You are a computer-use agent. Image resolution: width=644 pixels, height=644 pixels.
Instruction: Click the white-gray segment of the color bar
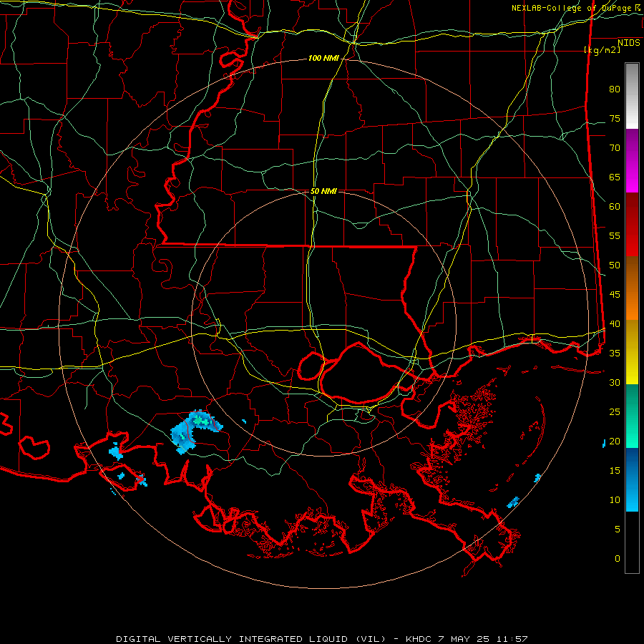(632, 96)
